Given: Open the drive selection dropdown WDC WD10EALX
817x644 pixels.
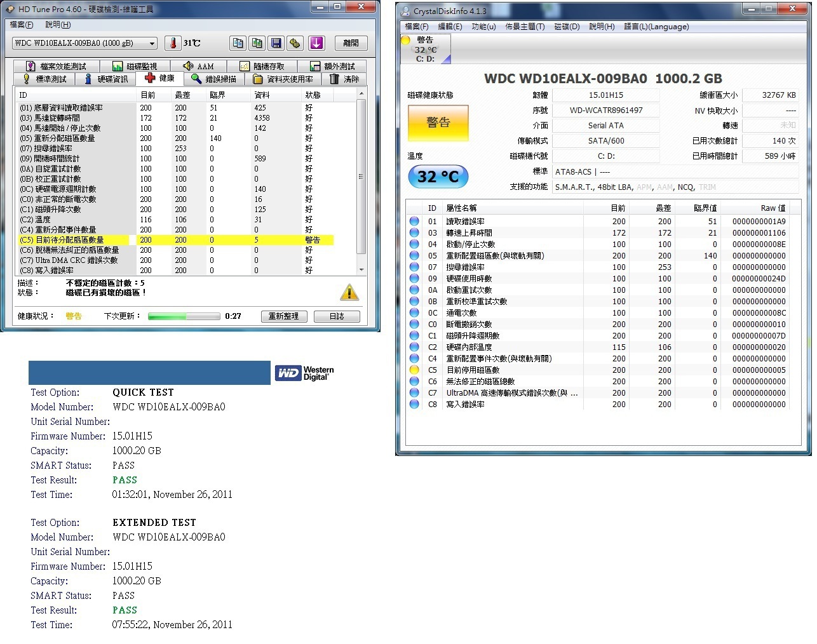Looking at the screenshot, I should (84, 43).
